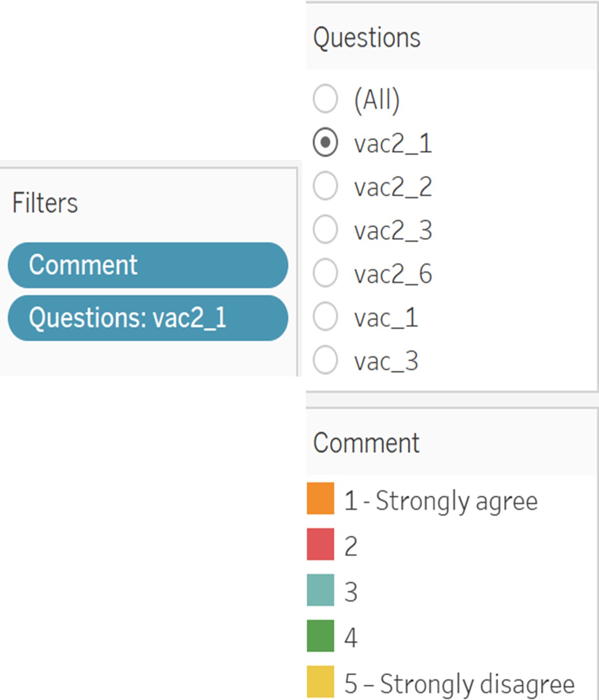Image resolution: width=599 pixels, height=700 pixels.
Task: Click the yellow Strongly disagree swatch
Action: (320, 682)
